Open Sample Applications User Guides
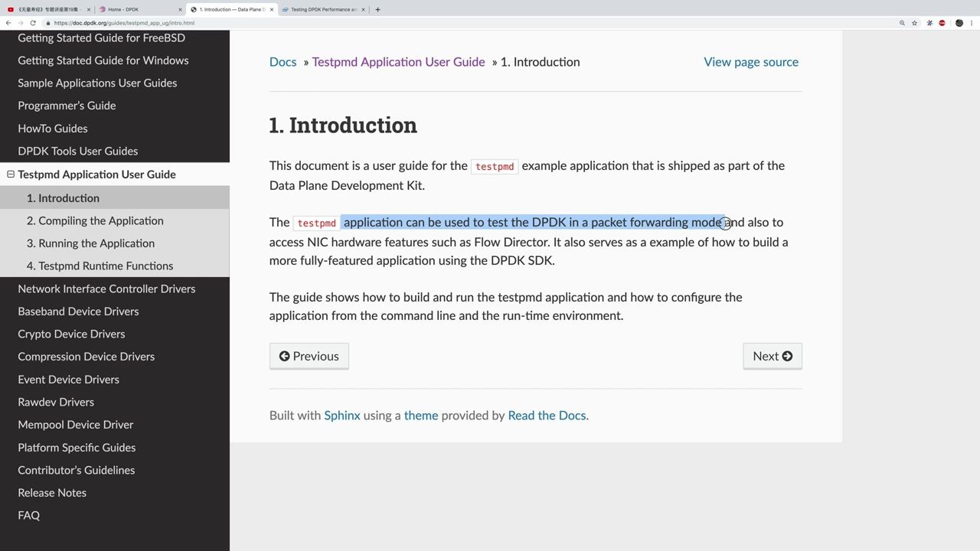This screenshot has width=980, height=551. click(97, 83)
